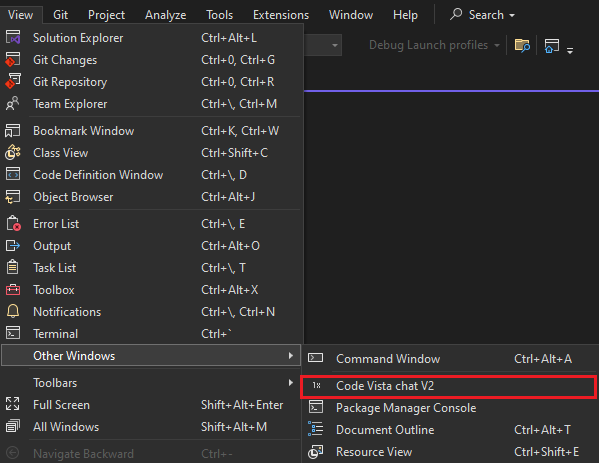Click the Class View icon
This screenshot has height=463, width=599.
13,153
